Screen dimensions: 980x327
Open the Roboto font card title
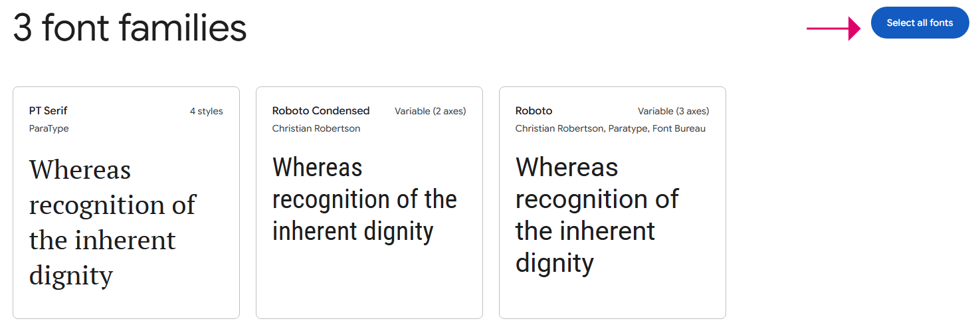click(534, 111)
